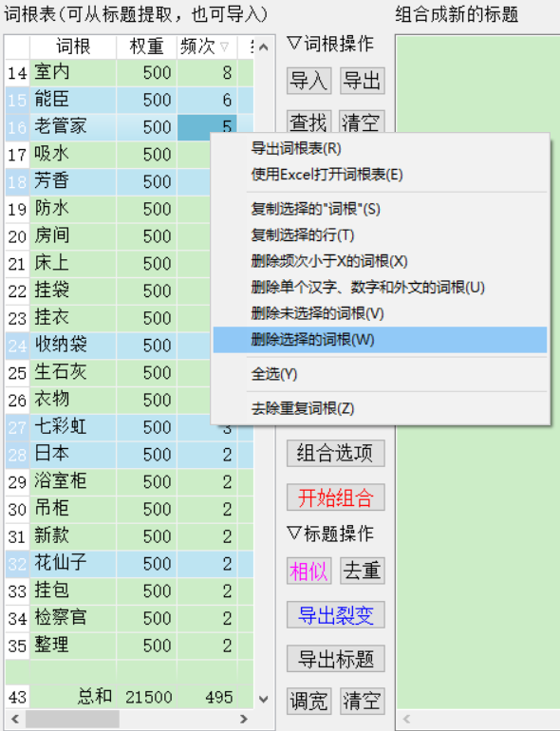
Task: Collapse the 标题操作 section triangle
Action: point(294,534)
